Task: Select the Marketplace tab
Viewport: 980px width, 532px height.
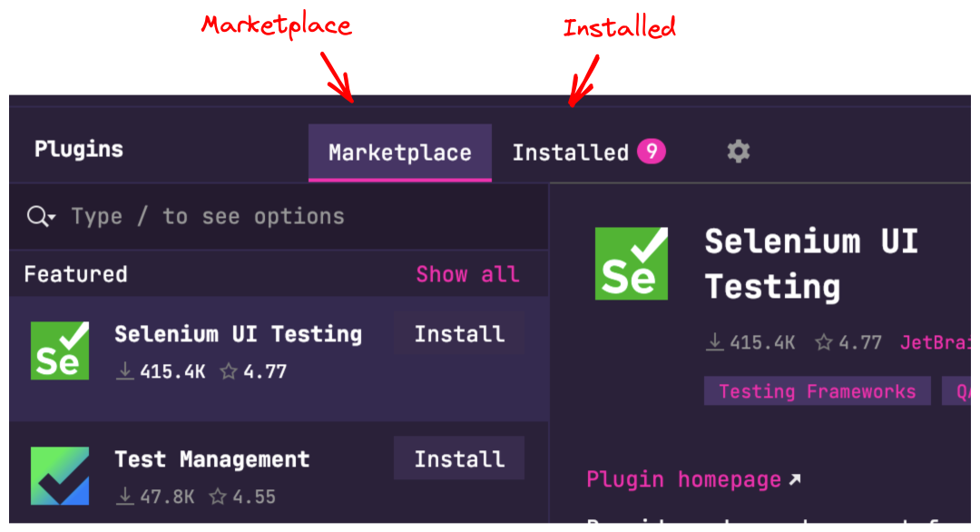Action: (399, 153)
